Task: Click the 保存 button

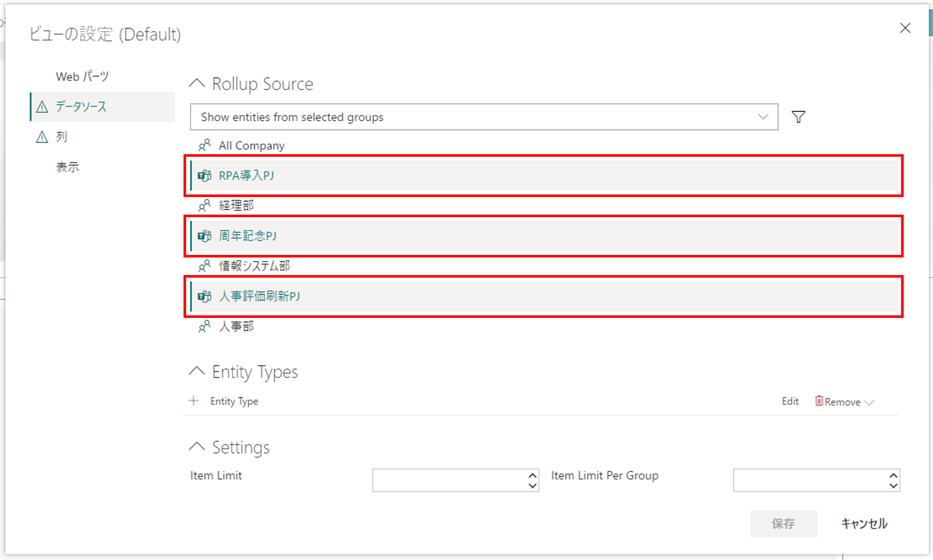Action: click(783, 523)
